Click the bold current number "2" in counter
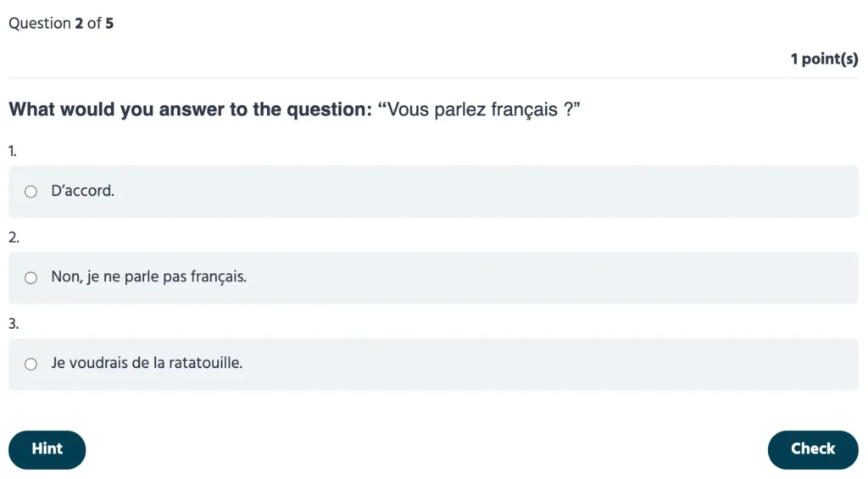 click(x=79, y=24)
